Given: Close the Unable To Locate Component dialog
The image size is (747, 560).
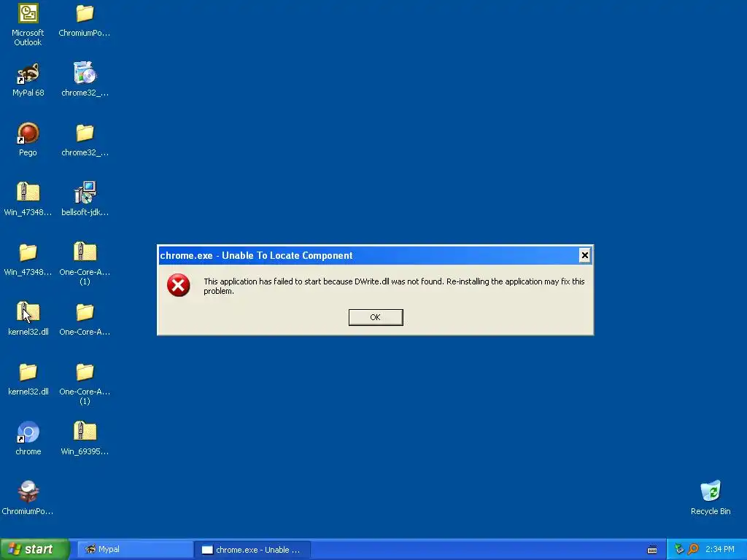Looking at the screenshot, I should click(584, 255).
